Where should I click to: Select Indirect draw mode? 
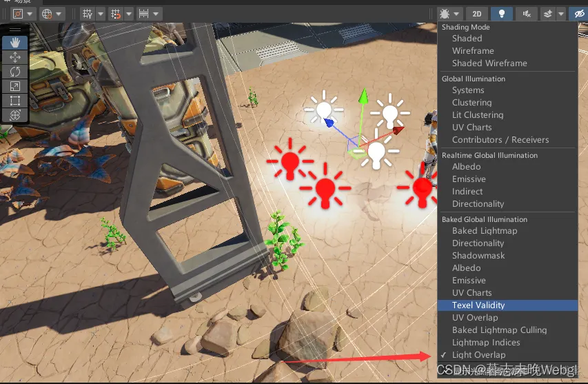507,191
